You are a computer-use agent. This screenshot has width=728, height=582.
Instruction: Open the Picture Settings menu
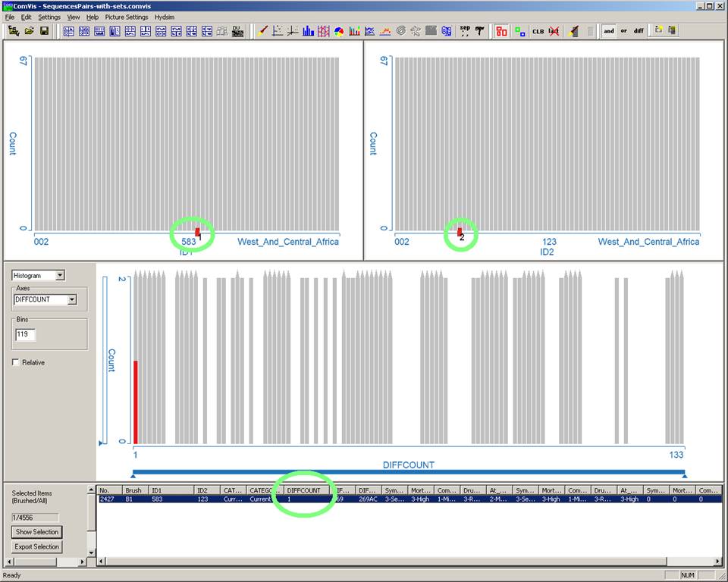[x=127, y=17]
